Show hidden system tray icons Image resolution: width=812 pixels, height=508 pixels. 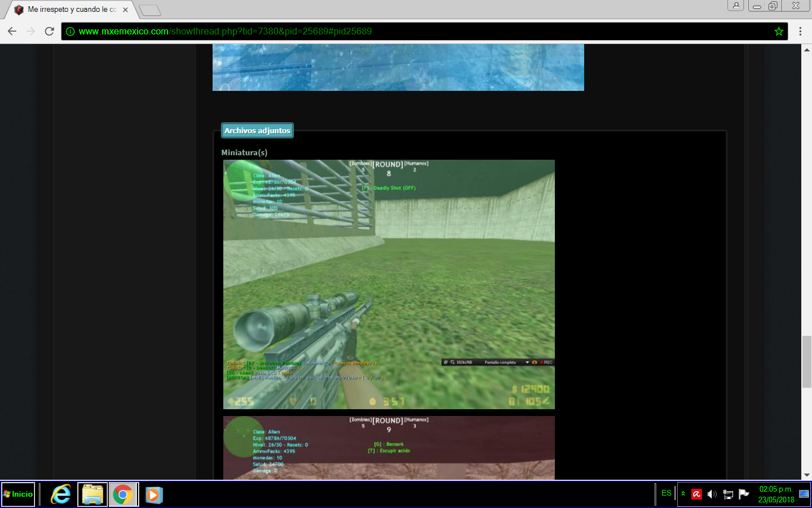click(x=683, y=494)
